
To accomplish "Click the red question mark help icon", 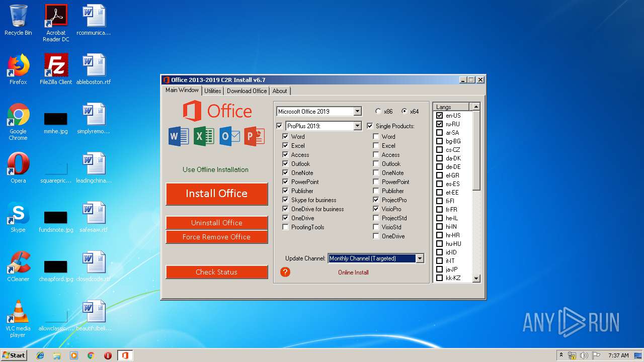I will pos(285,272).
